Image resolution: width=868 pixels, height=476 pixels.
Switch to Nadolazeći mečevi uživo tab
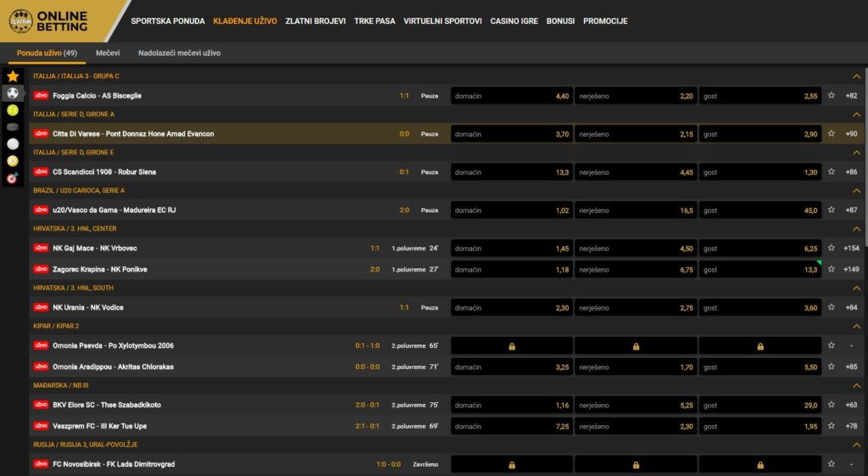[179, 53]
